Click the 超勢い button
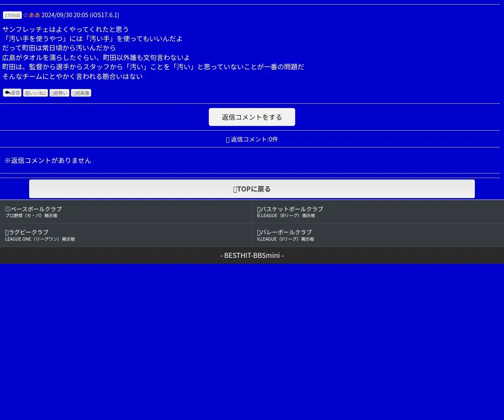 pos(59,93)
